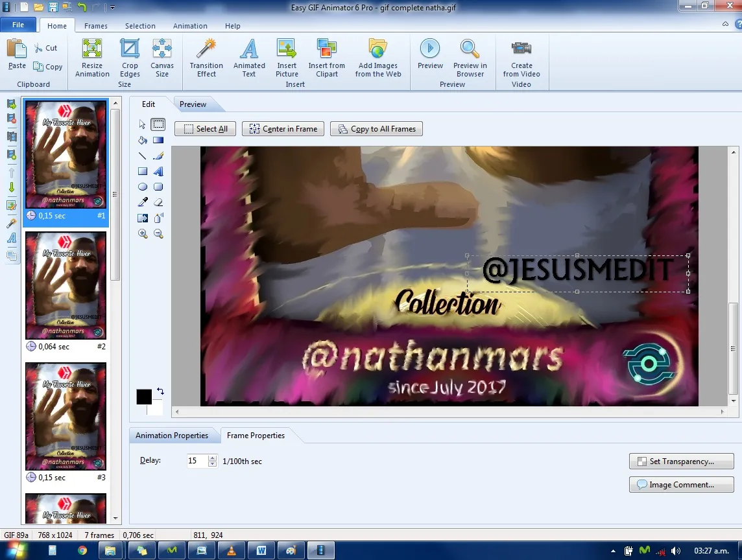Viewport: 742px width, 560px height.
Task: Add a Transition Effect
Action: pos(206,58)
